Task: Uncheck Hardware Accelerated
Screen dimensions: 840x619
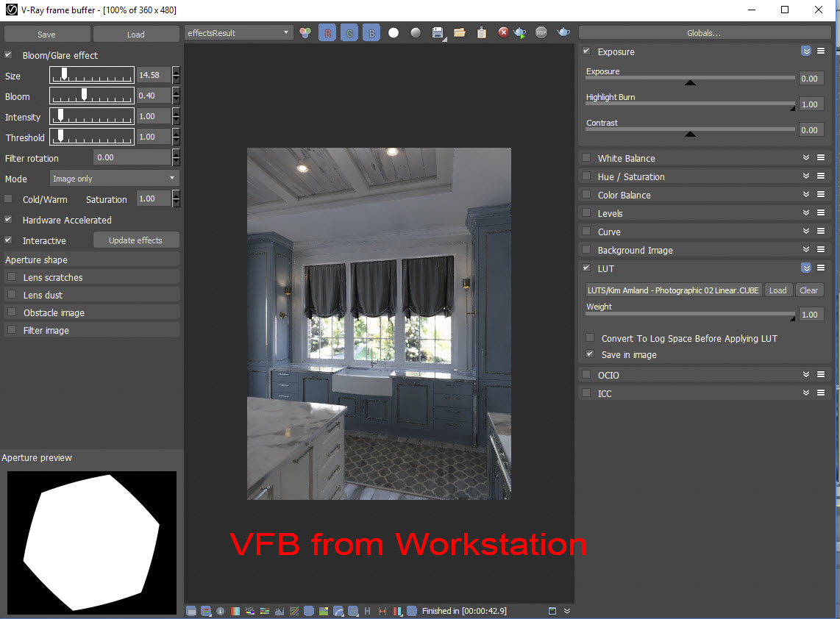Action: click(x=9, y=220)
